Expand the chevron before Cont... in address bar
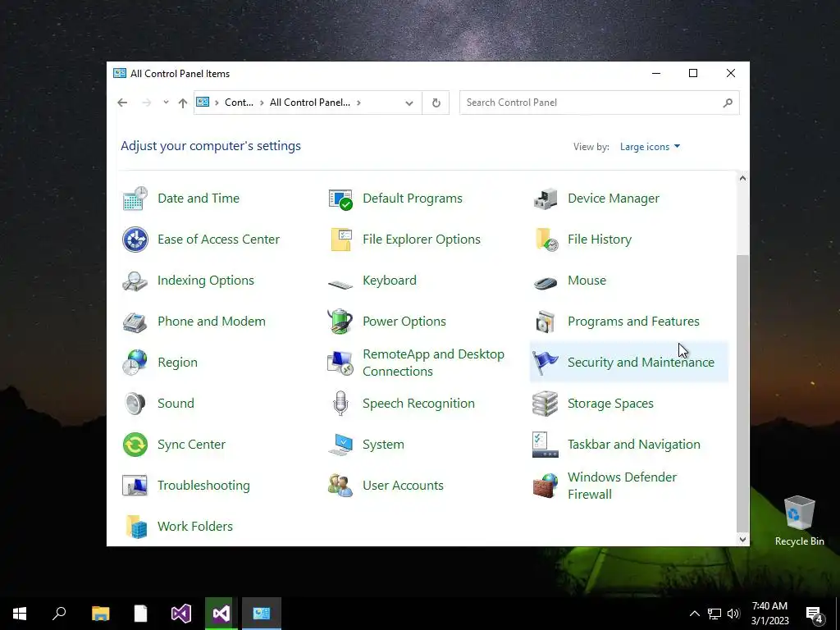The image size is (840, 630). [217, 103]
